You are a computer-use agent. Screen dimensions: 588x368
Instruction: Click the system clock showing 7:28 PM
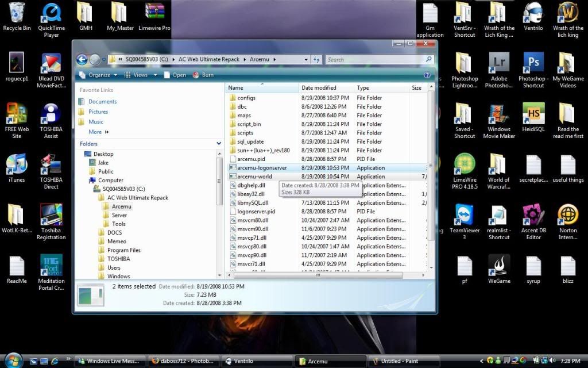[x=570, y=361]
